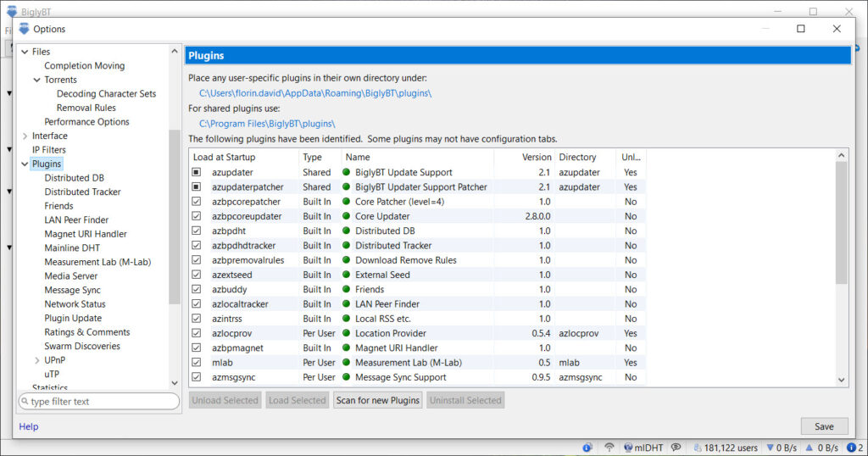Image resolution: width=868 pixels, height=456 pixels.
Task: Click the wireless signal status icon
Action: tap(609, 448)
